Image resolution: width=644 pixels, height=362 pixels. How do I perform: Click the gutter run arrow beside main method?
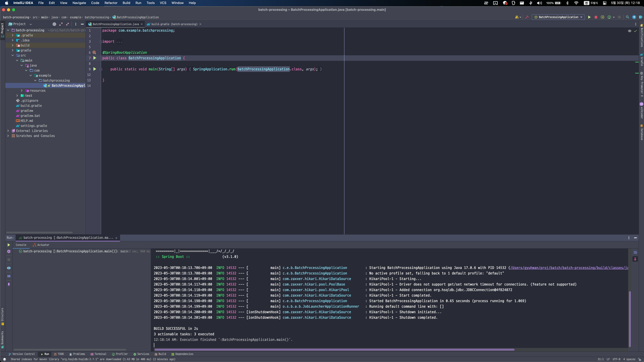pos(95,69)
